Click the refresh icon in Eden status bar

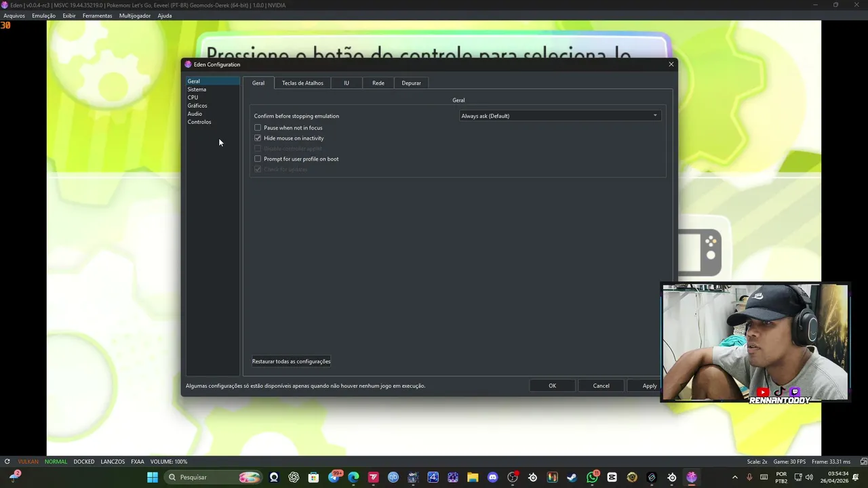pyautogui.click(x=7, y=462)
